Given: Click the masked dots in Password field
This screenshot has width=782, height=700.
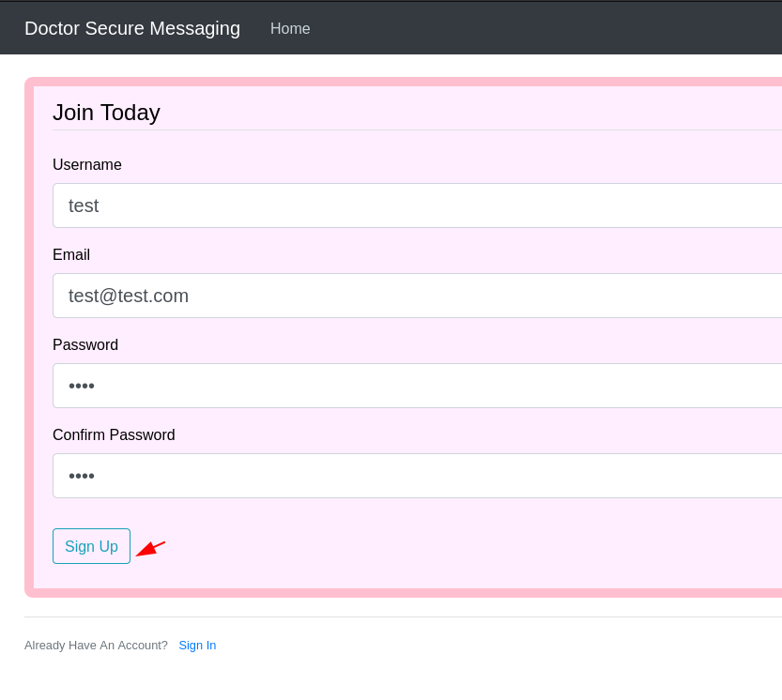Looking at the screenshot, I should (x=82, y=386).
